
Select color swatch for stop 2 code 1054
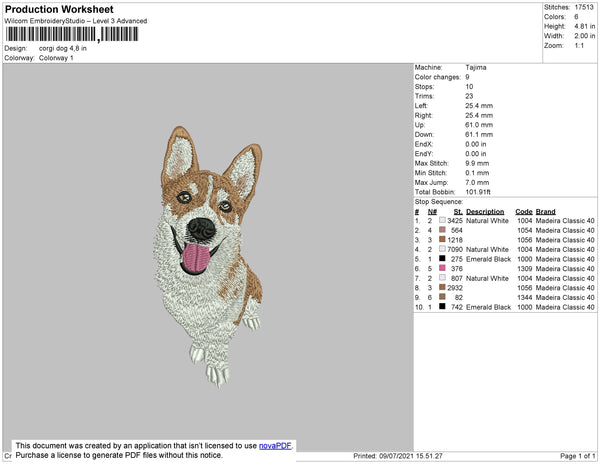point(442,230)
